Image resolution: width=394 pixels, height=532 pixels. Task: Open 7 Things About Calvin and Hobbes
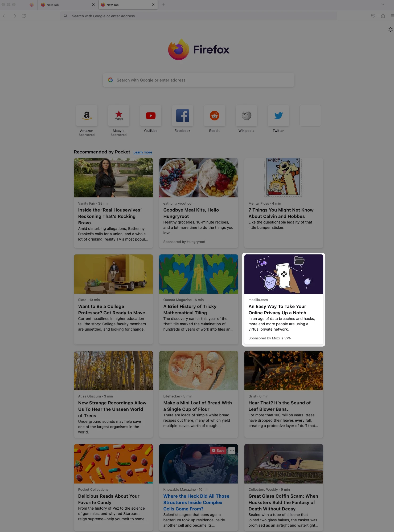coord(281,213)
